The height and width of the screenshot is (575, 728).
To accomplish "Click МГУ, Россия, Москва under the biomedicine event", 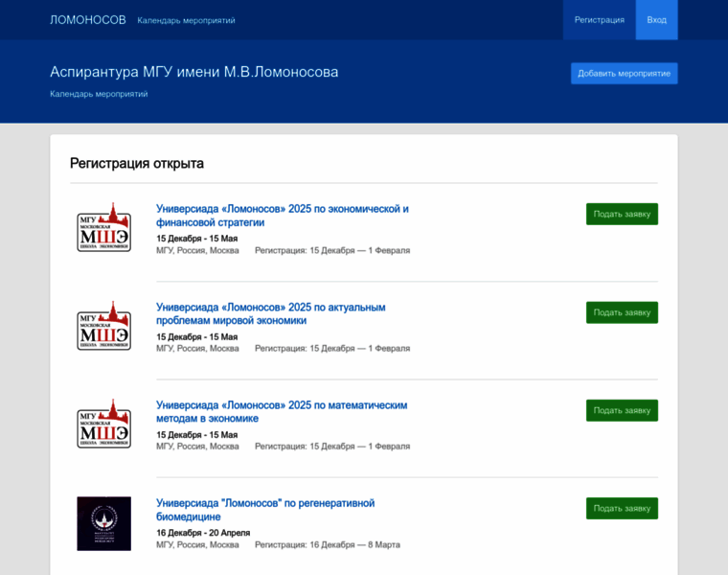I will pos(197,544).
